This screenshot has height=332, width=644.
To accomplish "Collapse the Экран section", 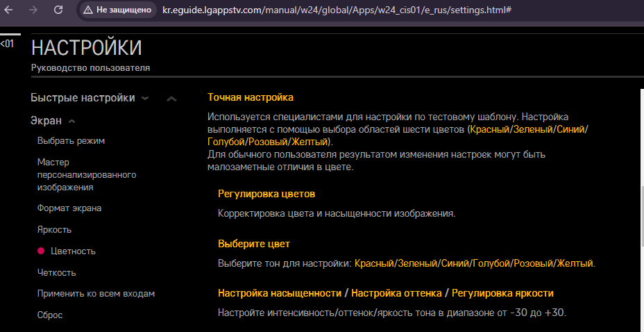I will click(72, 121).
